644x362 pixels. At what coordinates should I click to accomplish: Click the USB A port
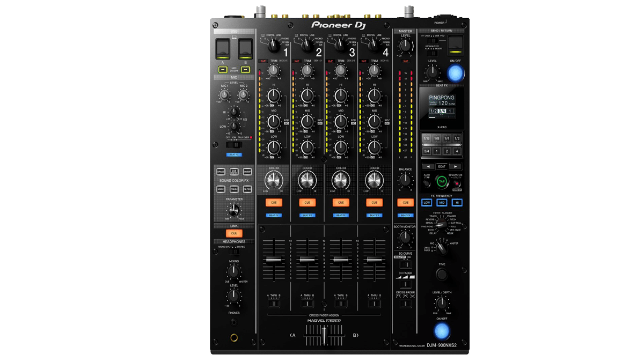tap(223, 48)
